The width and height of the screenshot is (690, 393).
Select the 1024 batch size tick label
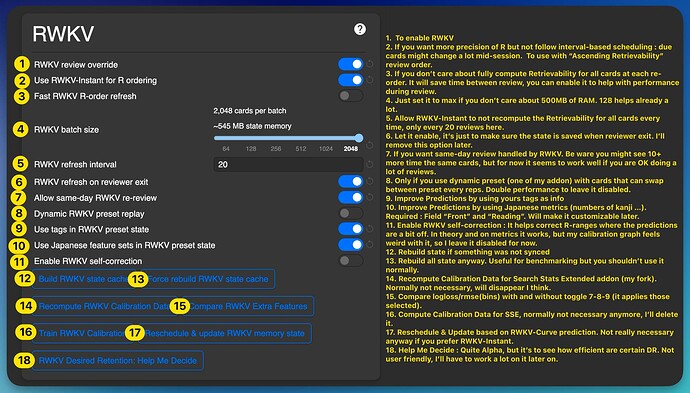tap(326, 149)
